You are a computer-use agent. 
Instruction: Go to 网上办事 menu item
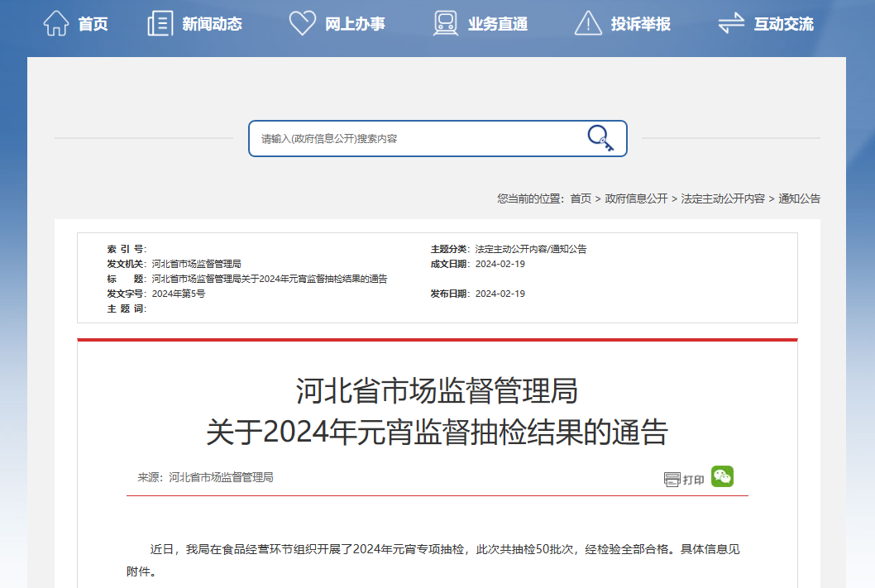(x=355, y=24)
